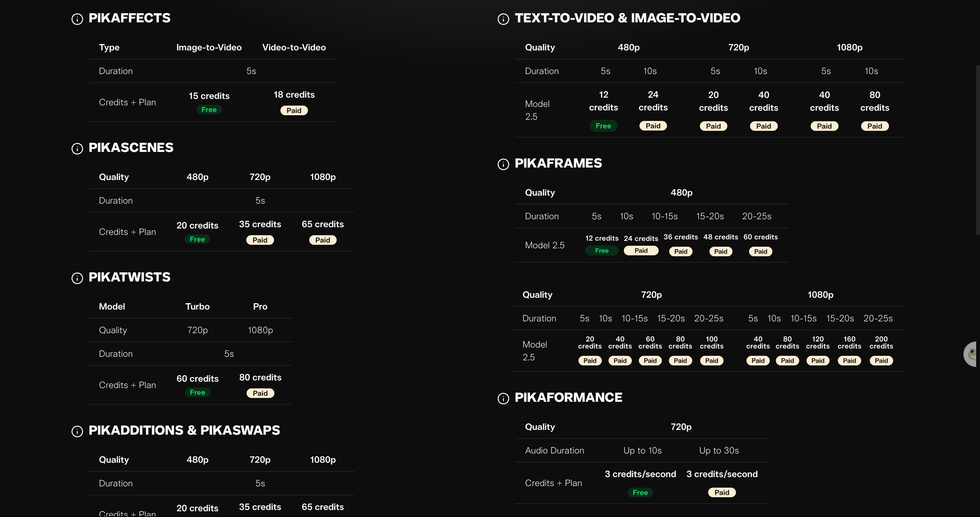Click the 'Up to 10s' audio duration

(643, 451)
